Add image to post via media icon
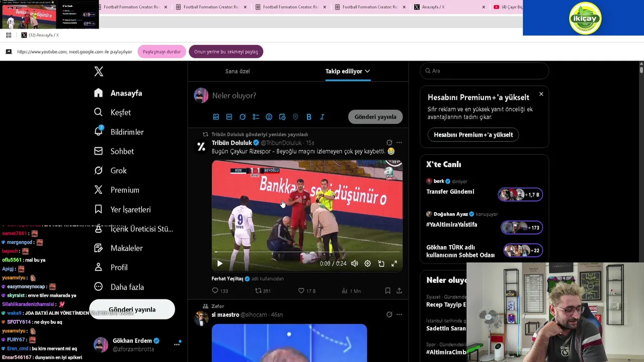 point(216,117)
